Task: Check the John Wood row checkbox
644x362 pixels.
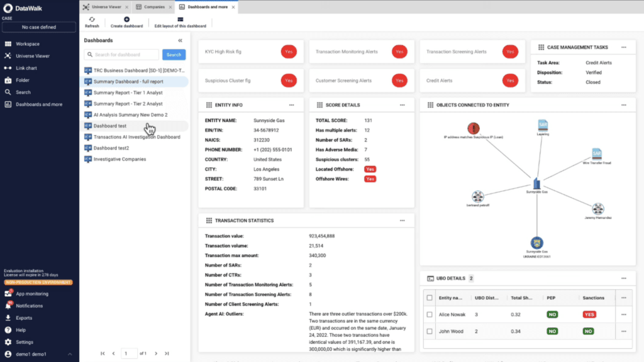Action: [430, 331]
